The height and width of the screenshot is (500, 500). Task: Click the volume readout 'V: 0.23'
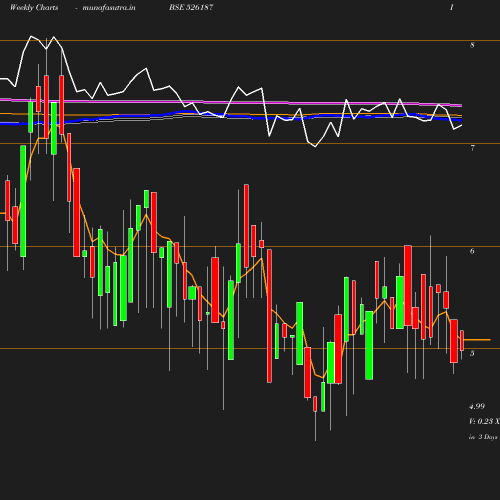pos(481,421)
